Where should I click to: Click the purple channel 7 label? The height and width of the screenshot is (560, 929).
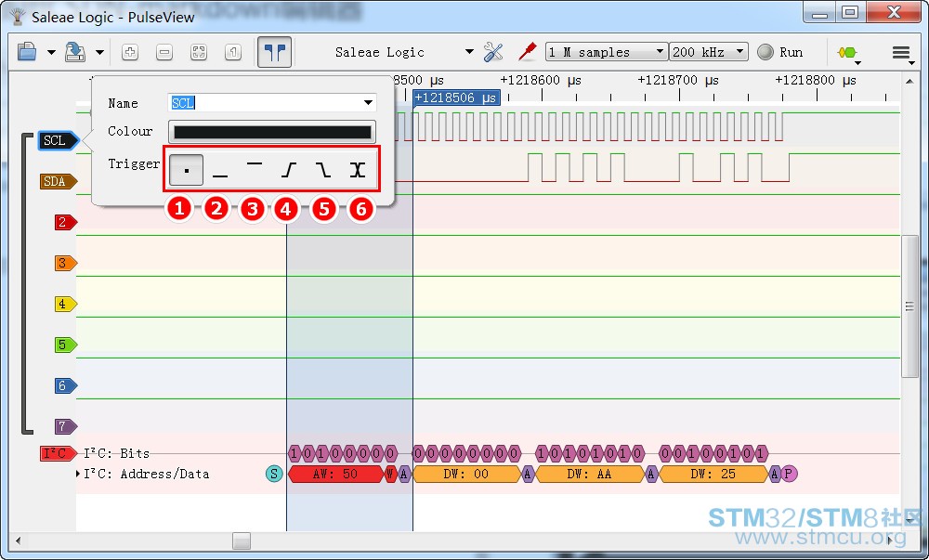65,426
